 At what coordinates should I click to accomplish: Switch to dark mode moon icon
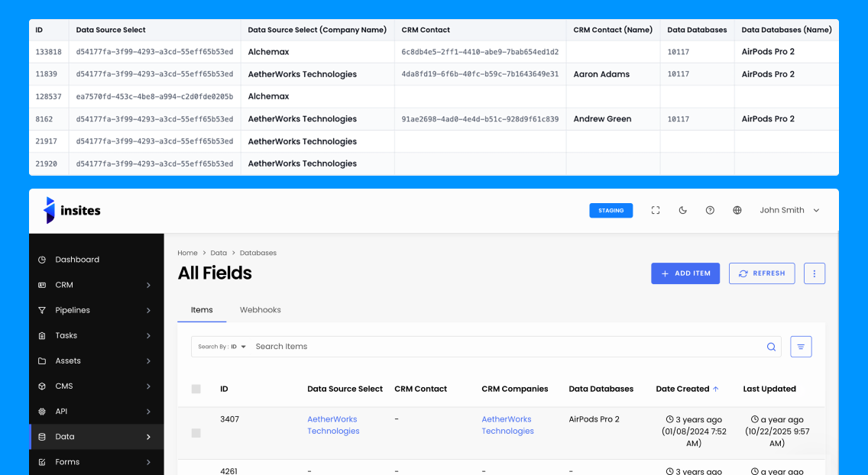(682, 210)
